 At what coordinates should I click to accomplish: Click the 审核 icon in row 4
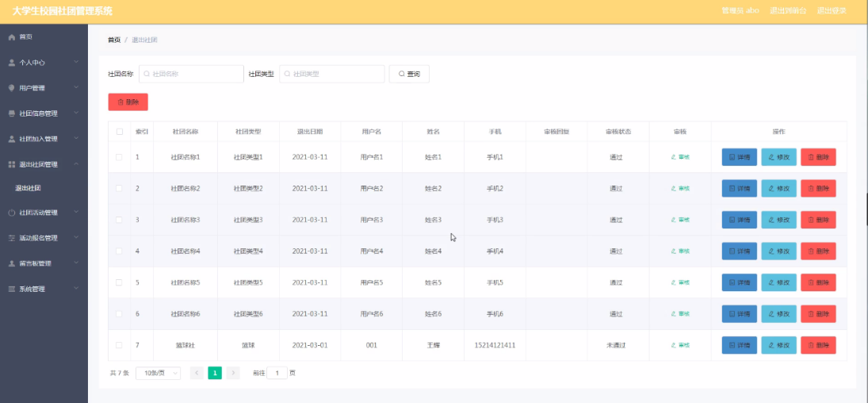[674, 251]
